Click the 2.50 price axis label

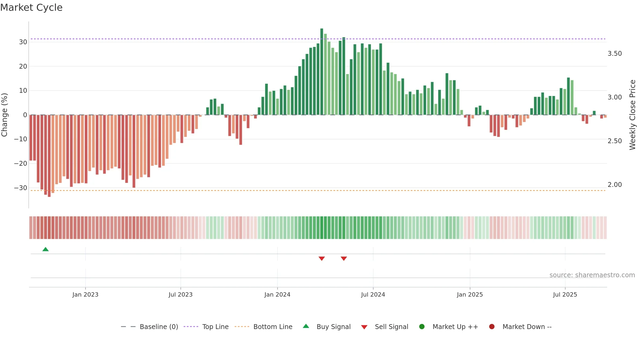pos(615,141)
